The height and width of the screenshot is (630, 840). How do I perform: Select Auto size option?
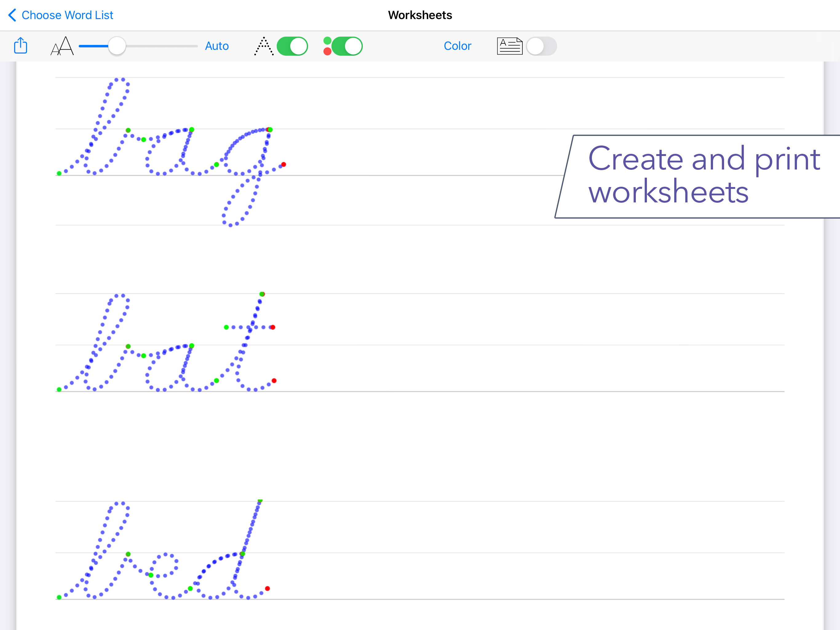pyautogui.click(x=216, y=46)
